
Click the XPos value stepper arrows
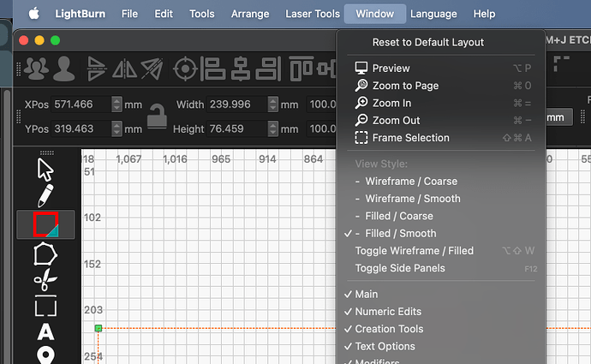point(117,104)
